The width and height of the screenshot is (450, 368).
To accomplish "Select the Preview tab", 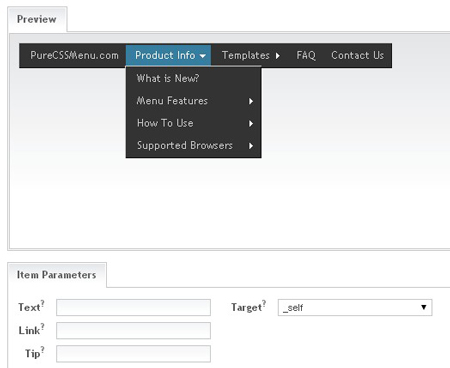I will click(x=37, y=19).
